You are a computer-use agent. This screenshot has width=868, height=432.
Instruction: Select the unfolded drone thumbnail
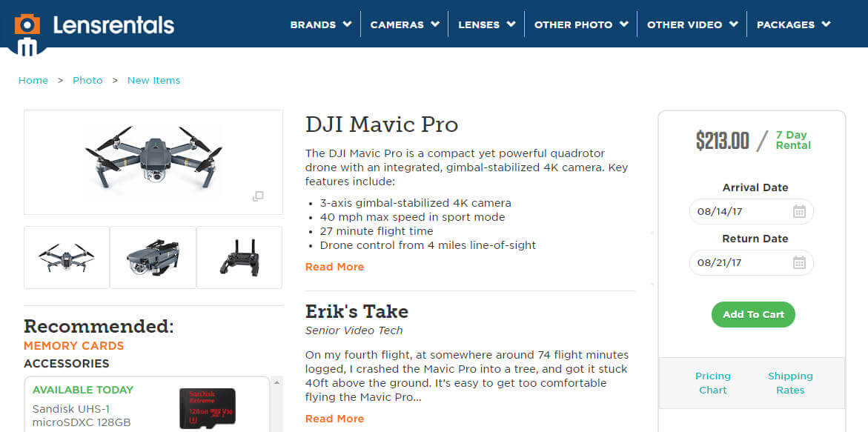(67, 257)
